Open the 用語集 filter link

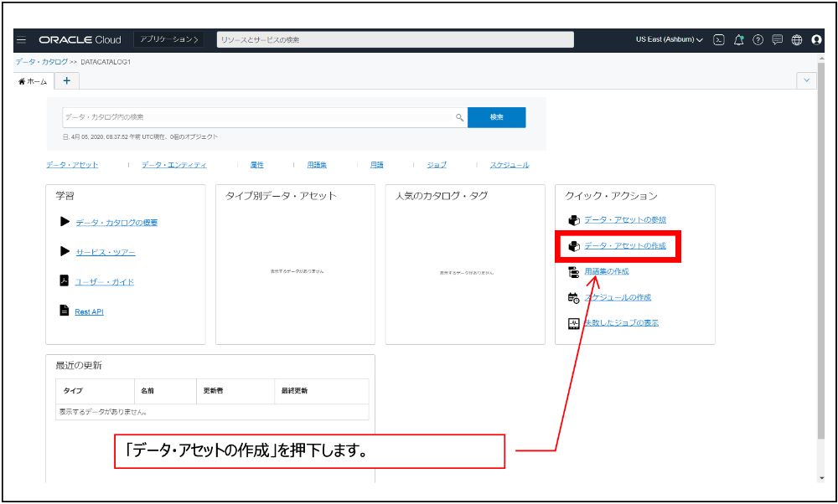click(317, 165)
